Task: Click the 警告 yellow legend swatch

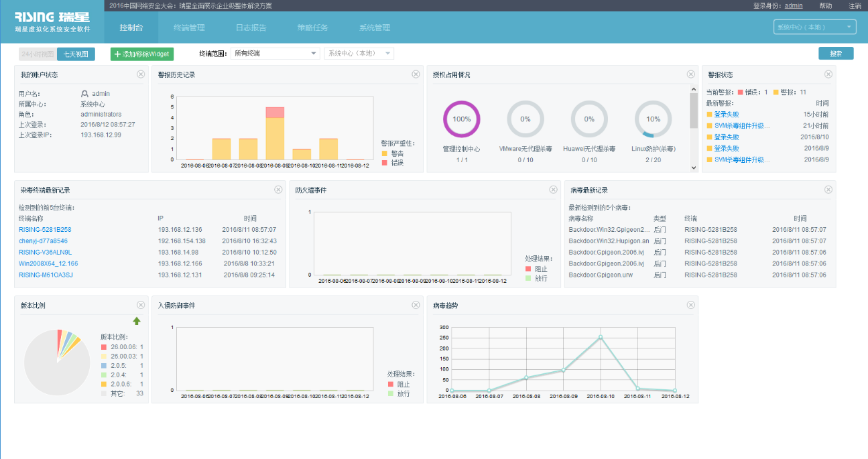Action: 384,153
